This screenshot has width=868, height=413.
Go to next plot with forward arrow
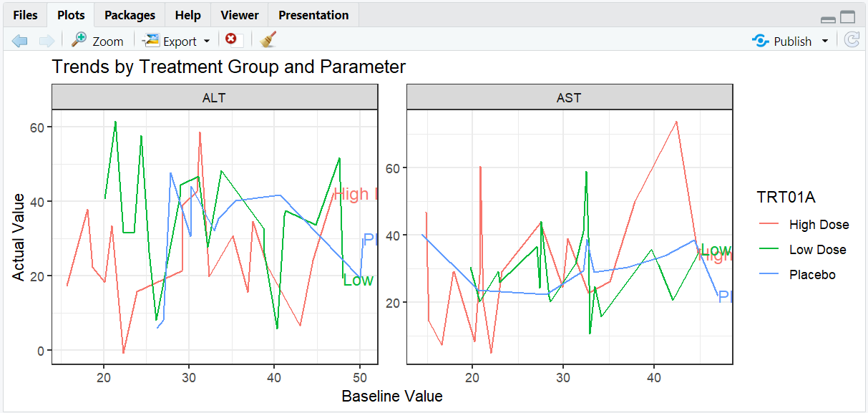pos(47,41)
